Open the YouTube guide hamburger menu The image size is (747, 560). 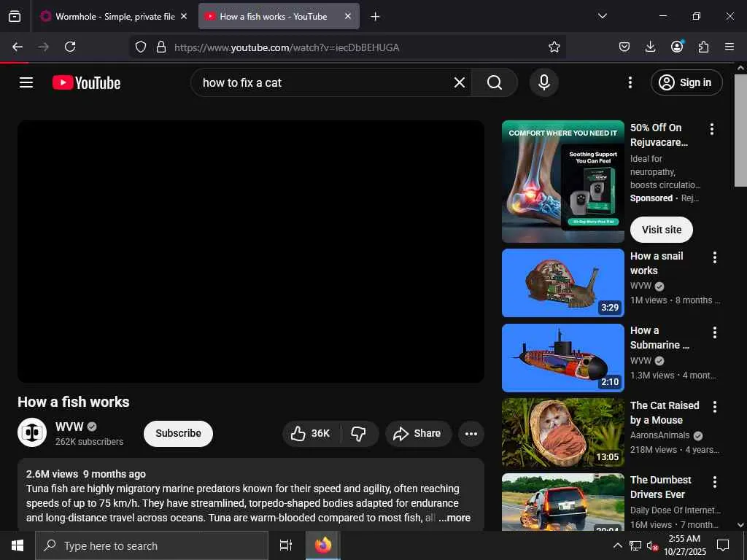tap(26, 82)
